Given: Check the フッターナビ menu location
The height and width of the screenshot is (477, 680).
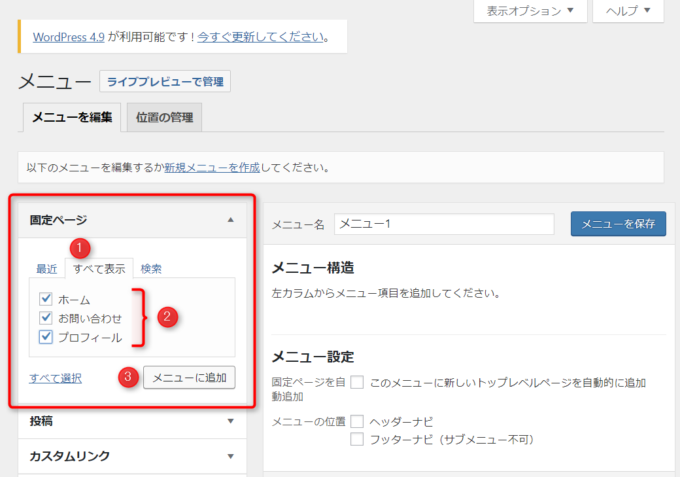Looking at the screenshot, I should (357, 439).
